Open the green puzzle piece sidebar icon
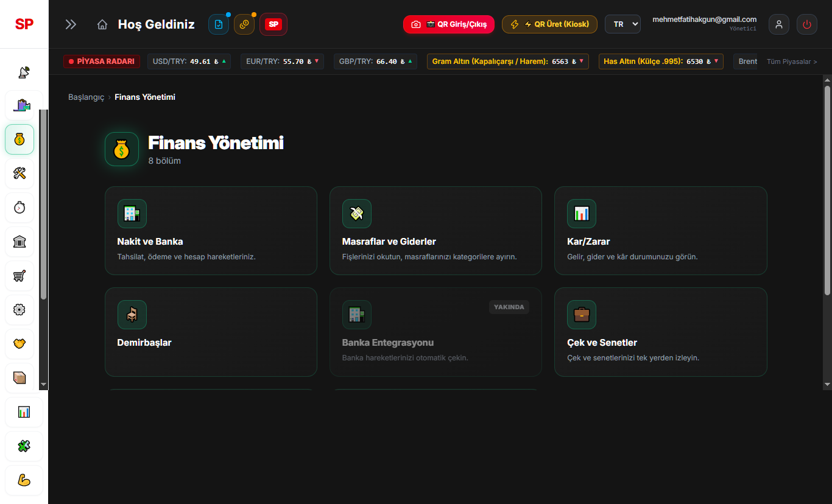 tap(24, 446)
